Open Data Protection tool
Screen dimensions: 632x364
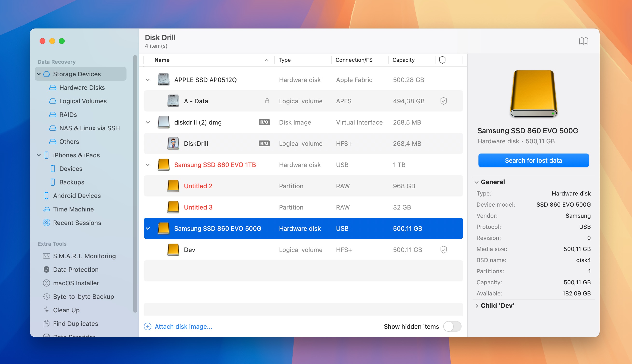(x=71, y=269)
